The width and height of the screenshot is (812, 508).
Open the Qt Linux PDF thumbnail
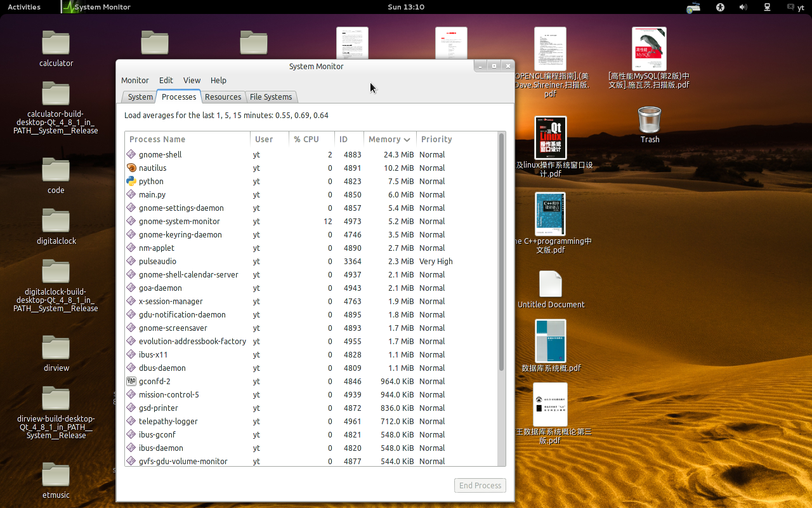coord(550,137)
